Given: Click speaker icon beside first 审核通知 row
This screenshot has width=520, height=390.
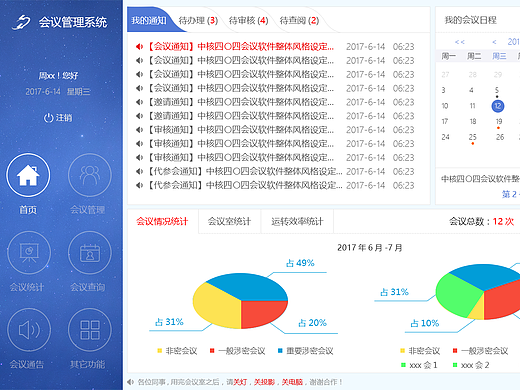Looking at the screenshot, I should pos(139,130).
